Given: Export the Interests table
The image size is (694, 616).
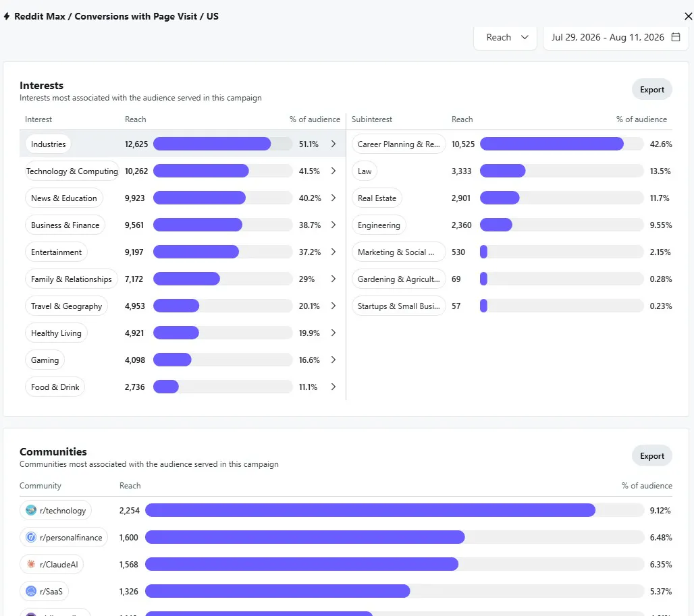Looking at the screenshot, I should pyautogui.click(x=652, y=90).
